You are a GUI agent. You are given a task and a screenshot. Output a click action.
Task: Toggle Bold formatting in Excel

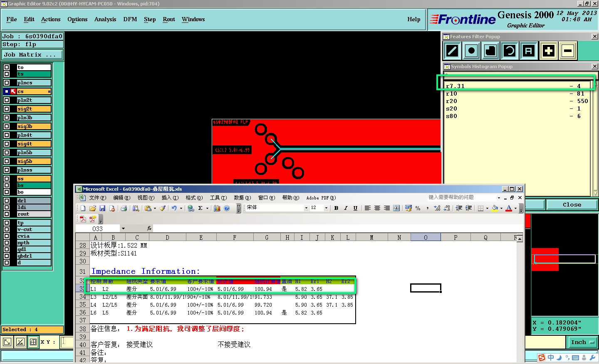tap(336, 208)
